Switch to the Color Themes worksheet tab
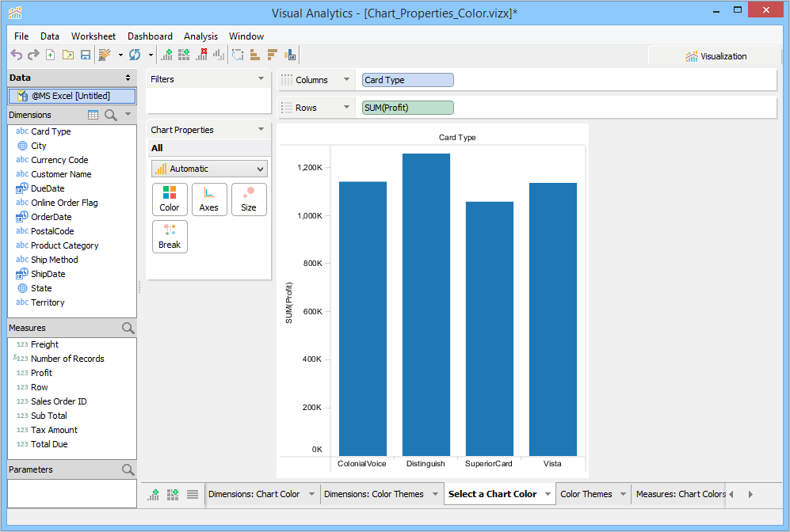This screenshot has width=790, height=532. pos(586,494)
